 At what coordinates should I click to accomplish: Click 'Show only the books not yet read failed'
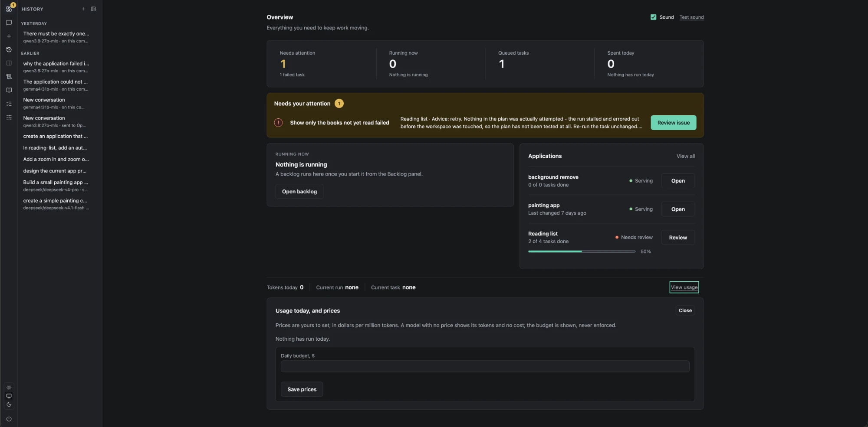pyautogui.click(x=339, y=123)
